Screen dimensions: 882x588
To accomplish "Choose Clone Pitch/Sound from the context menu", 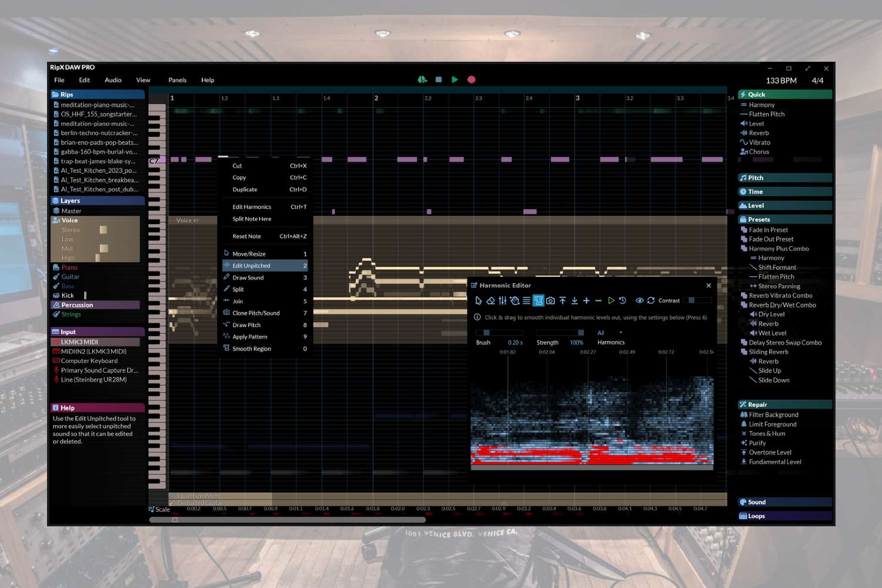I will pos(256,313).
